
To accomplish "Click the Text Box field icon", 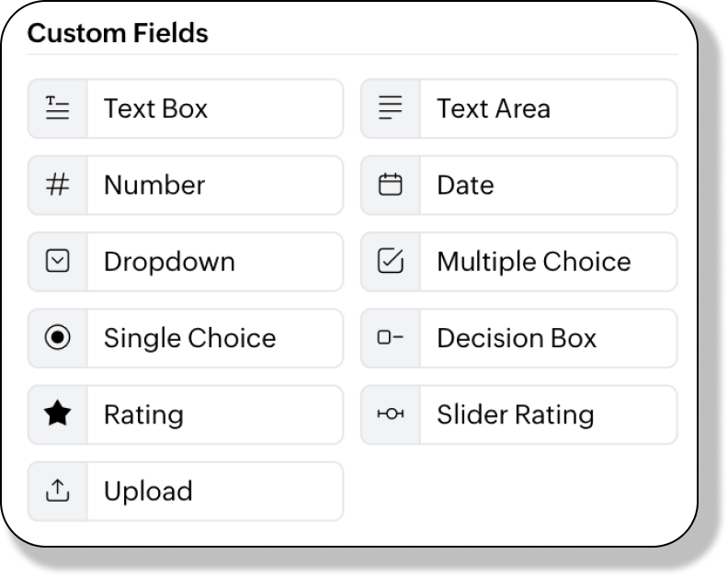I will pyautogui.click(x=58, y=108).
